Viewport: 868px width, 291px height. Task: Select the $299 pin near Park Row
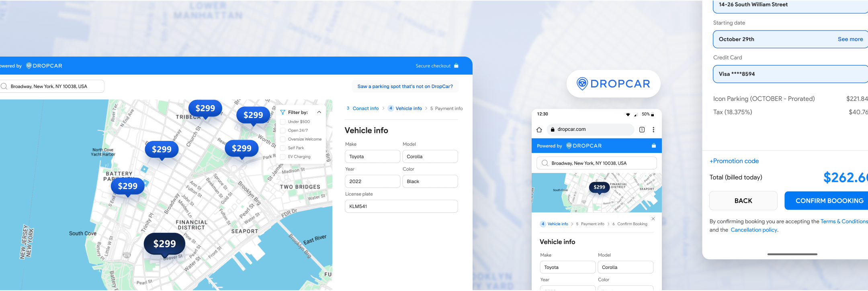(x=242, y=149)
